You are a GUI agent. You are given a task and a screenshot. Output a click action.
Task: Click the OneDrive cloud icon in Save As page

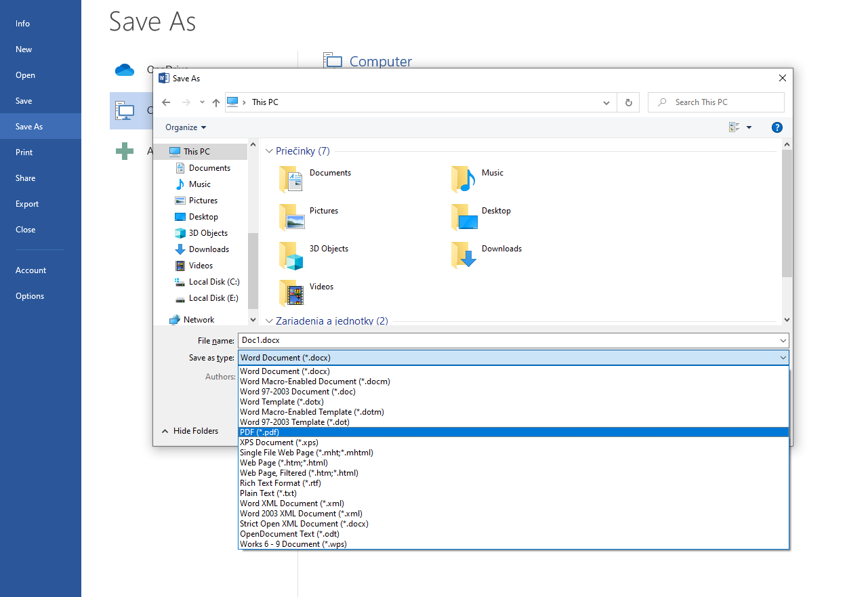coord(125,70)
